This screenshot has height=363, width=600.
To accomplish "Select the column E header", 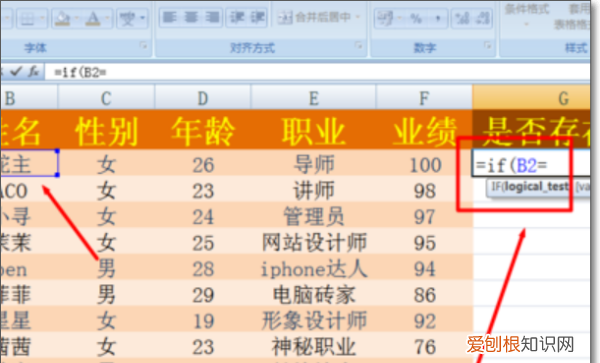I will (313, 98).
